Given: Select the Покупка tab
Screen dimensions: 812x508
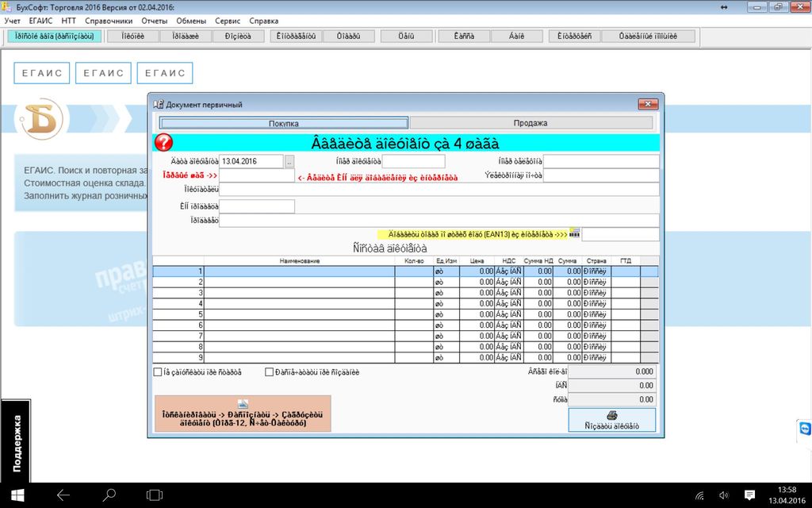Looking at the screenshot, I should coord(284,123).
